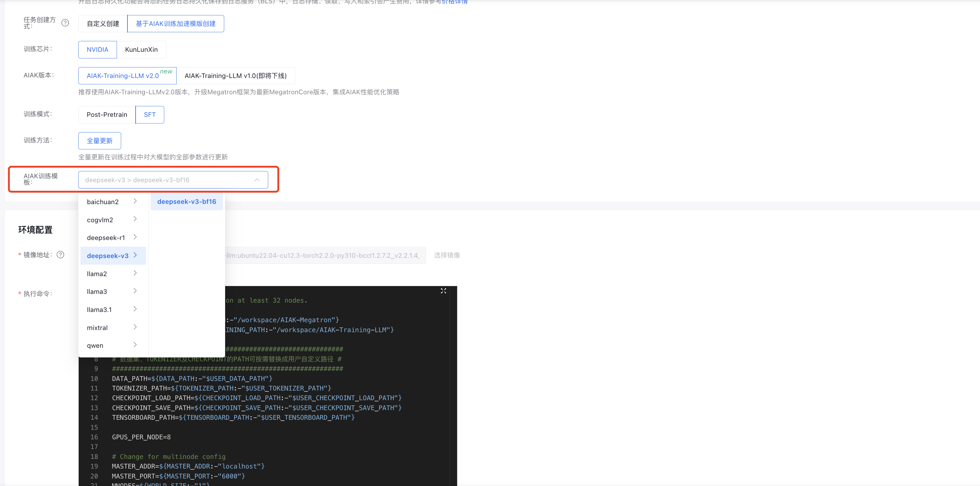Image resolution: width=980 pixels, height=486 pixels.
Task: Expand qwen submenu arrow
Action: (x=135, y=345)
